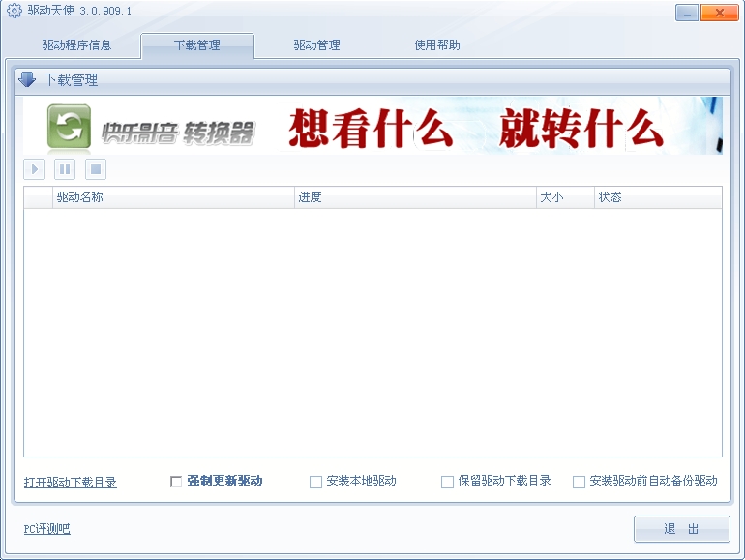Viewport: 745px width, 560px height.
Task: Go to 使用帮助 tab
Action: pyautogui.click(x=436, y=45)
